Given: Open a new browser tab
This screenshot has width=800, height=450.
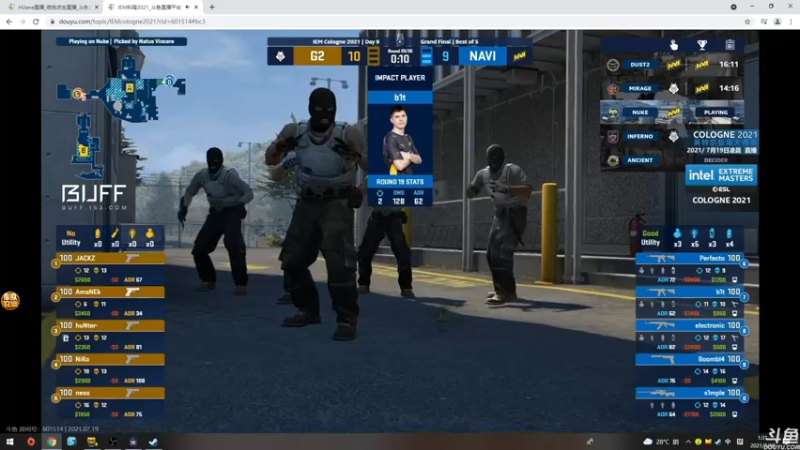Looking at the screenshot, I should click(212, 7).
